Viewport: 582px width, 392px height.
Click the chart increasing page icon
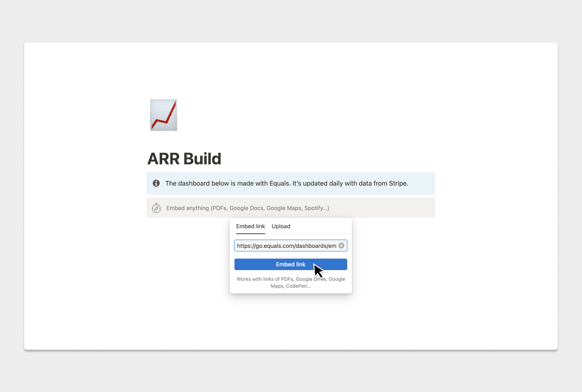point(163,115)
